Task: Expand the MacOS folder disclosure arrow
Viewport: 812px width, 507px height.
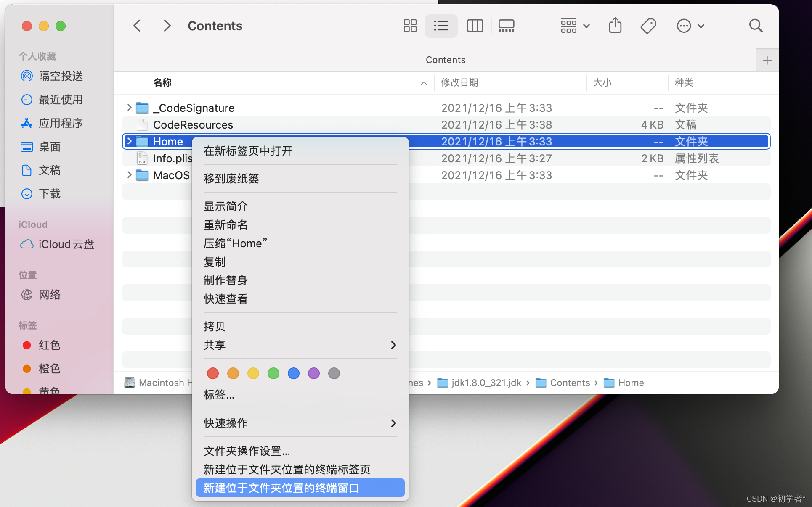Action: coord(129,175)
